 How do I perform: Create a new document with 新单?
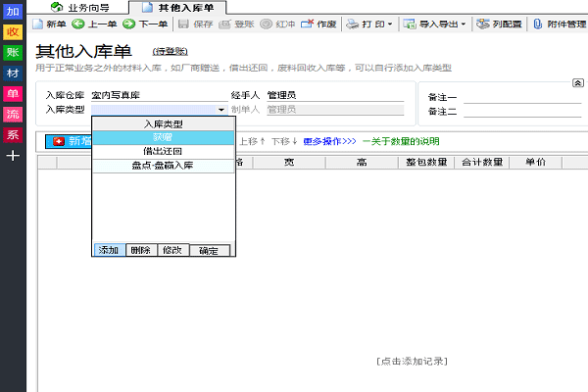point(49,24)
